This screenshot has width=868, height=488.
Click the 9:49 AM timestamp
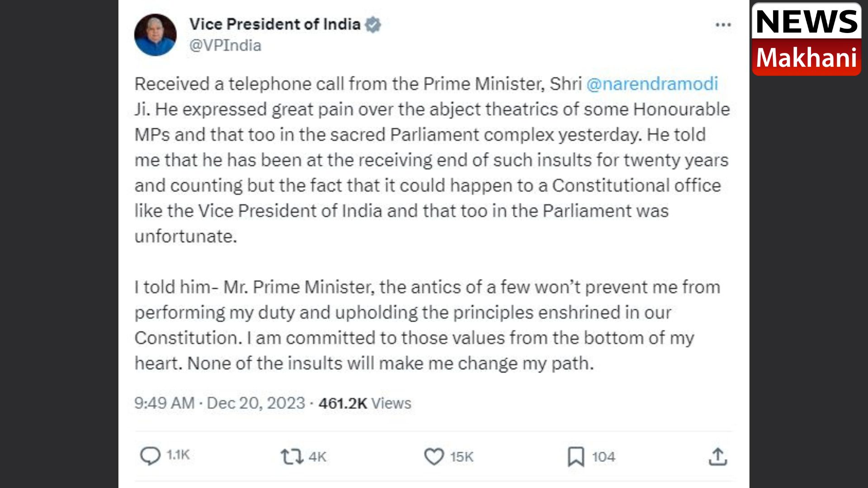point(164,403)
